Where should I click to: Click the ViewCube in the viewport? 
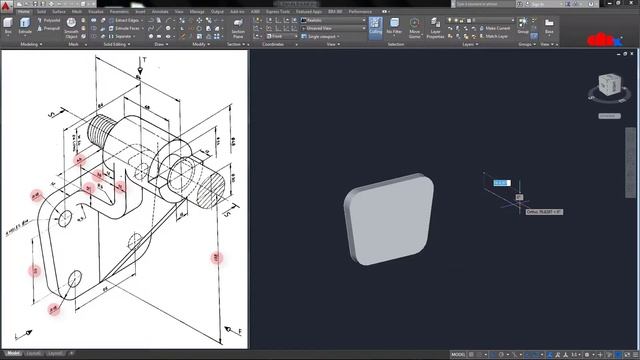tap(609, 86)
